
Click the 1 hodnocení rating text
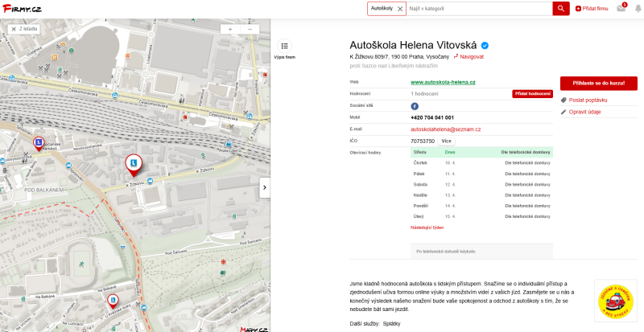pos(424,94)
